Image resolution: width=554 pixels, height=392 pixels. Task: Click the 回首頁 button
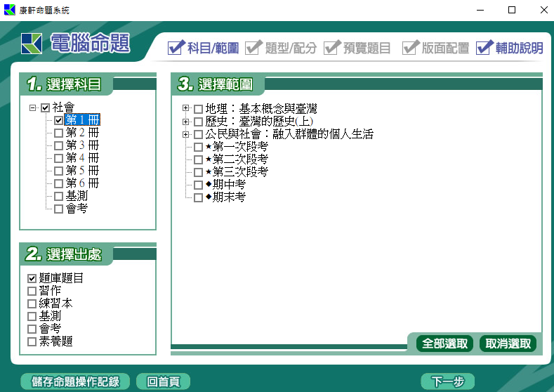click(x=163, y=381)
